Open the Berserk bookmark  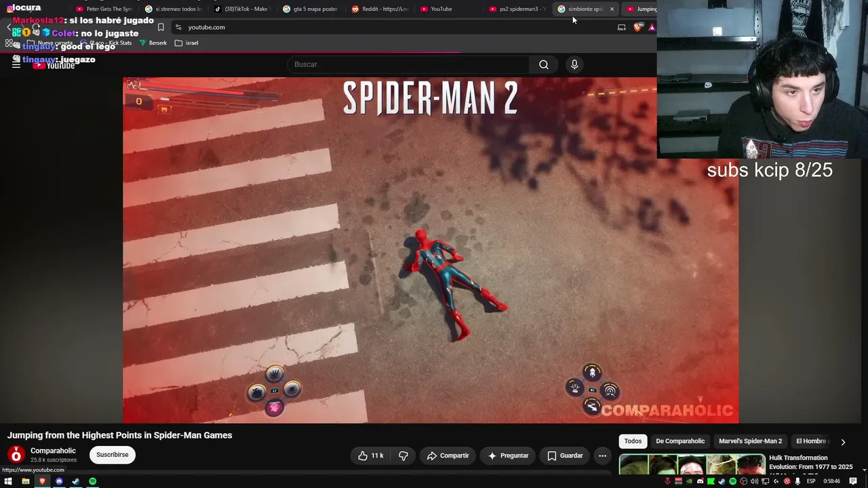tap(153, 43)
